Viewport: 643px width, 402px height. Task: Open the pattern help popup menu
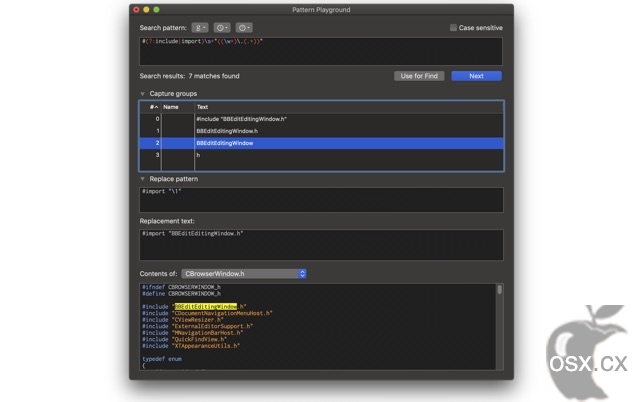[244, 28]
